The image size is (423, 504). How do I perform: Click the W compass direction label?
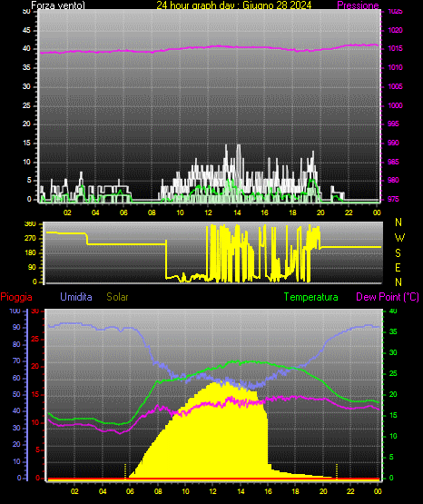(399, 238)
